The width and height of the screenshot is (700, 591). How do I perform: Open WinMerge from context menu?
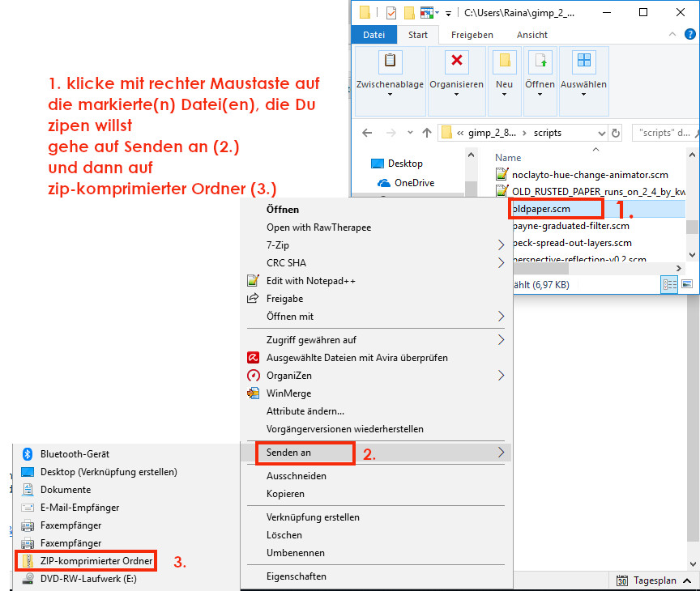288,393
